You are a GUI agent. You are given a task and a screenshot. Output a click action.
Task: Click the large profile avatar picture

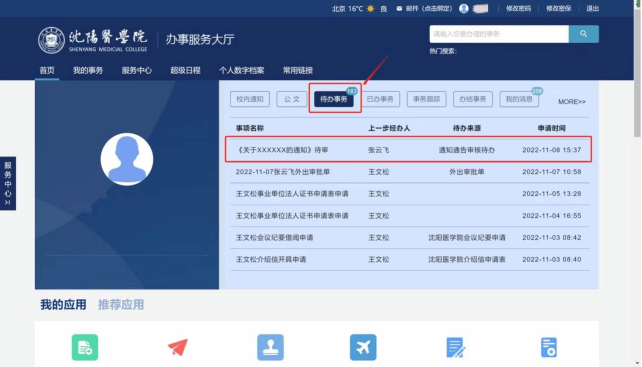pyautogui.click(x=127, y=159)
